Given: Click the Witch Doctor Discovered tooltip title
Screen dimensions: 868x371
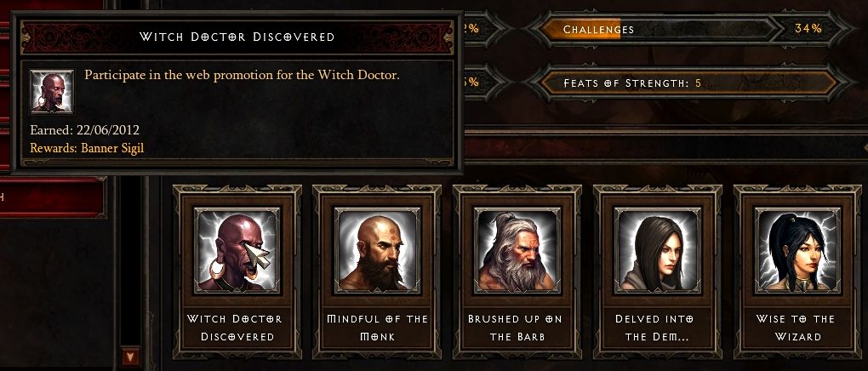Looking at the screenshot, I should [x=237, y=37].
